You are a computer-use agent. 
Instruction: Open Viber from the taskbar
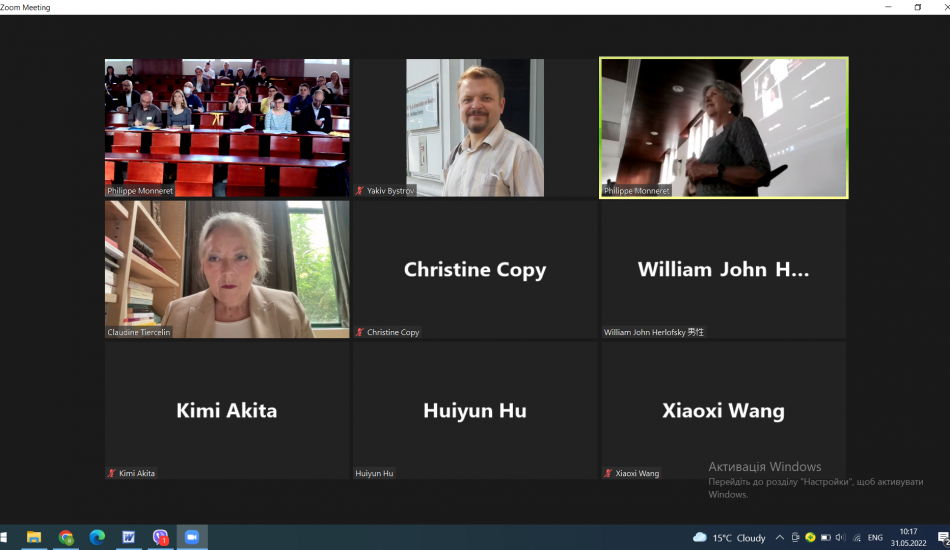click(160, 537)
